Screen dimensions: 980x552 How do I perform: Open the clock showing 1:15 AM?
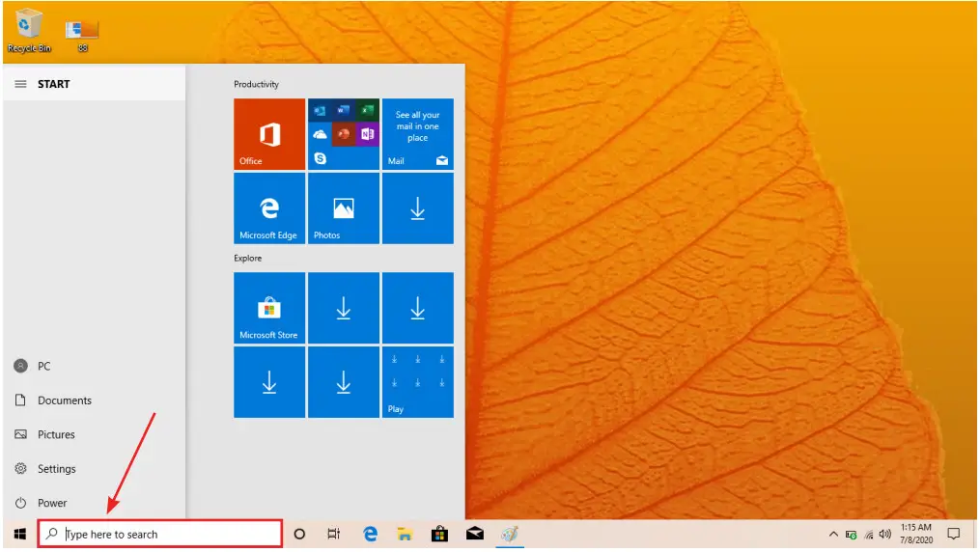[x=916, y=534]
